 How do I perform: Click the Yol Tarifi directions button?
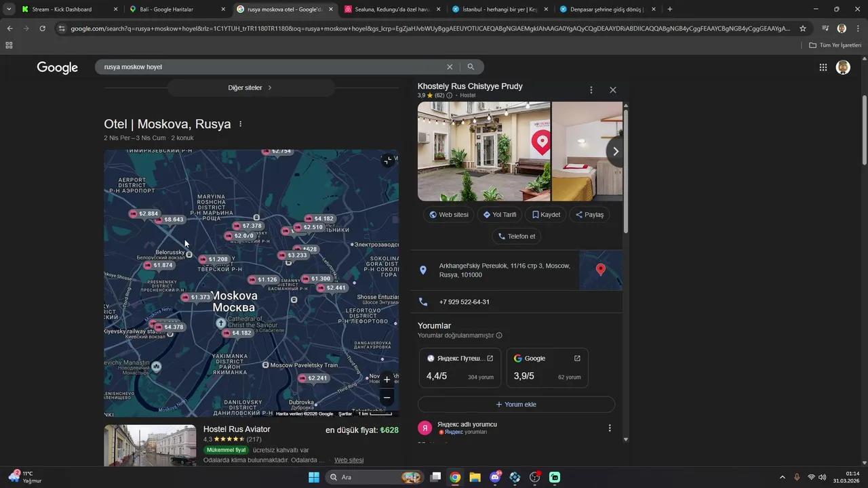[x=500, y=215]
